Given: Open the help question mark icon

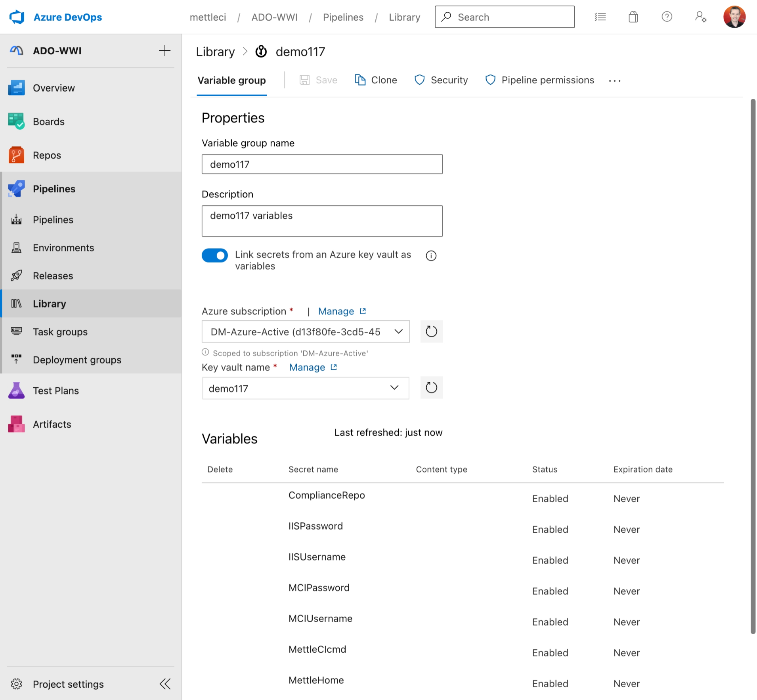Looking at the screenshot, I should coord(667,17).
